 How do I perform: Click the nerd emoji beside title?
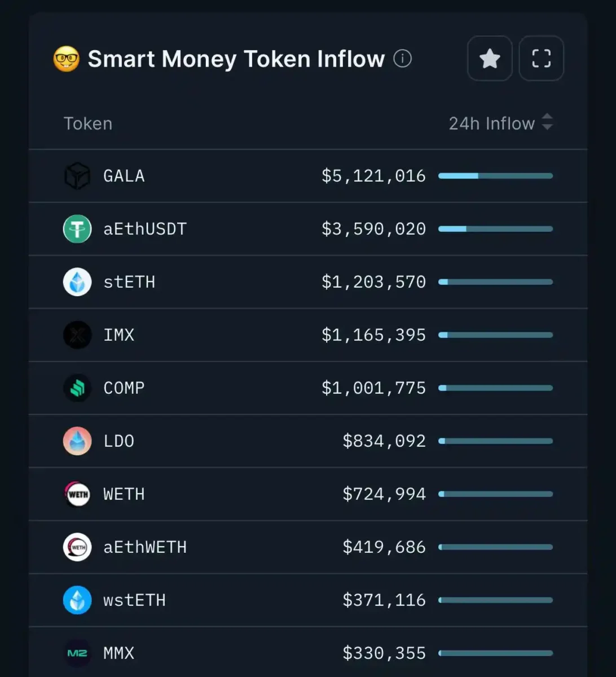click(67, 59)
